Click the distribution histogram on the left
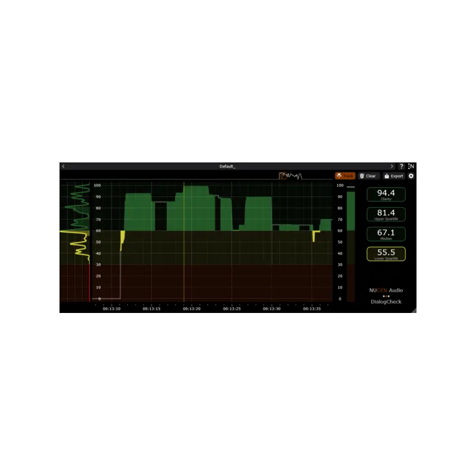476x476 pixels. click(x=75, y=242)
